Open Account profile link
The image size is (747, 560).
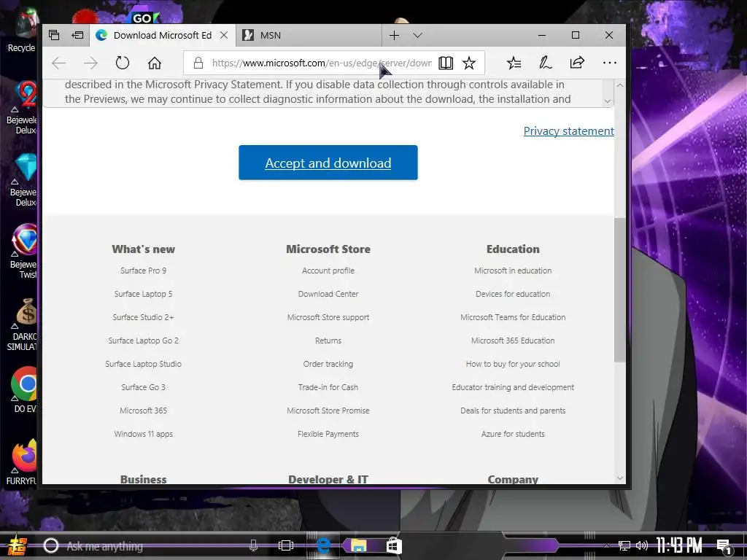(x=328, y=271)
